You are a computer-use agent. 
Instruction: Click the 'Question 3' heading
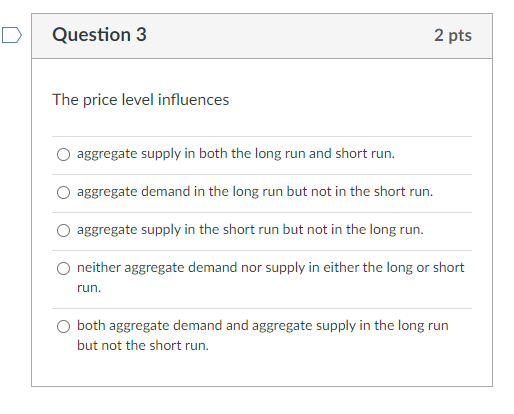[99, 35]
